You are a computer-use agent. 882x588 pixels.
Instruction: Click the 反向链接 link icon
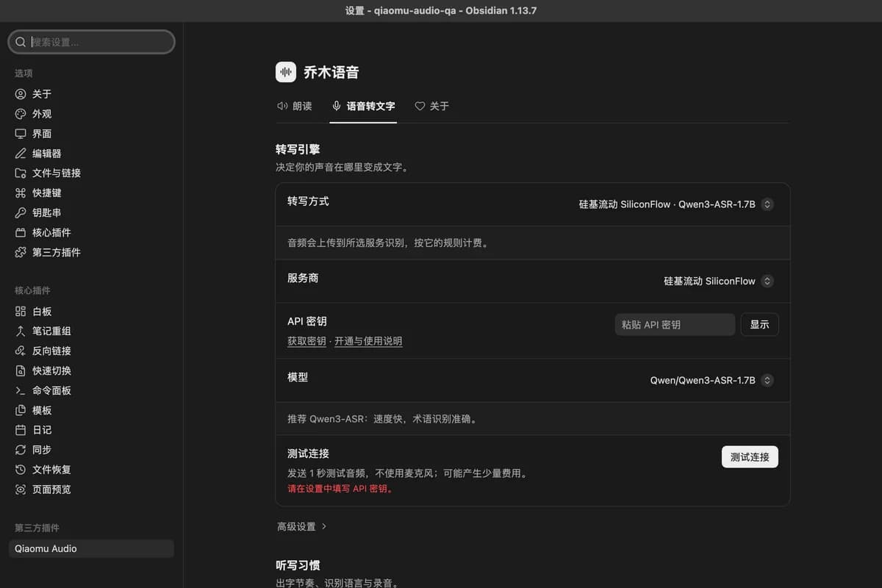coord(21,351)
